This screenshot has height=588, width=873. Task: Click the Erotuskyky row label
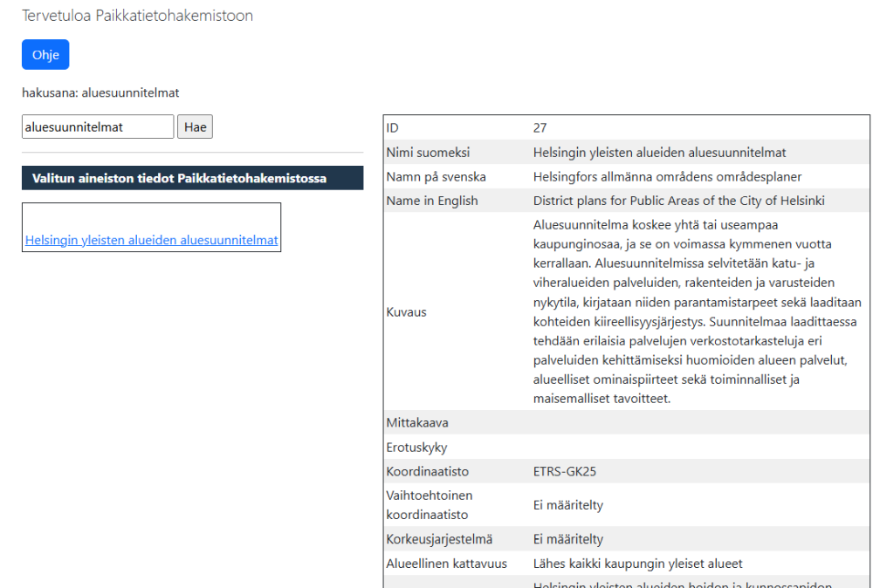[x=417, y=448]
